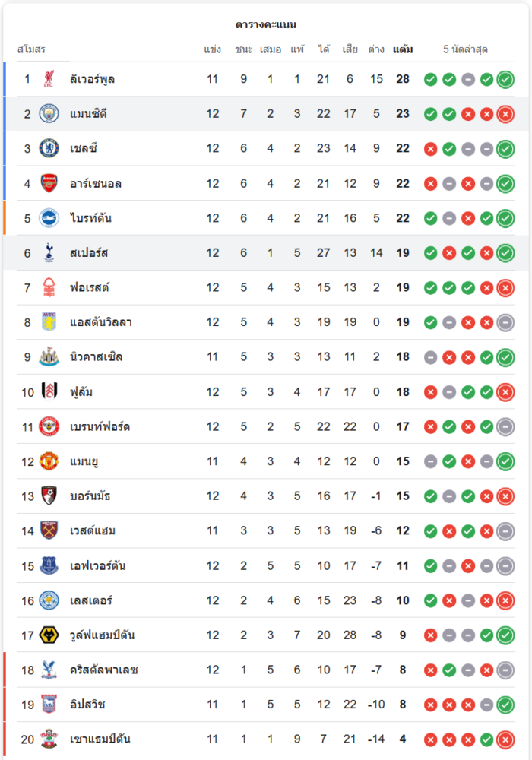Image resolution: width=532 pixels, height=760 pixels.
Task: Click the สโมสร club column header
Action: [31, 50]
